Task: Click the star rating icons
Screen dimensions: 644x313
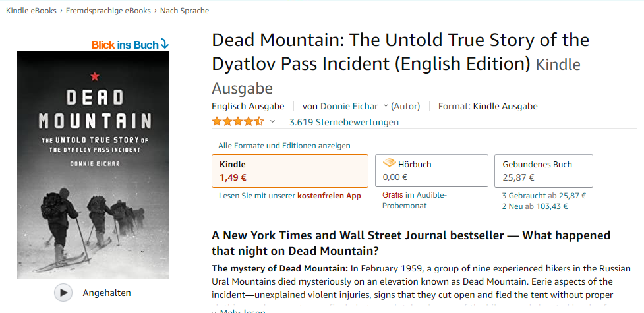Action: 238,122
